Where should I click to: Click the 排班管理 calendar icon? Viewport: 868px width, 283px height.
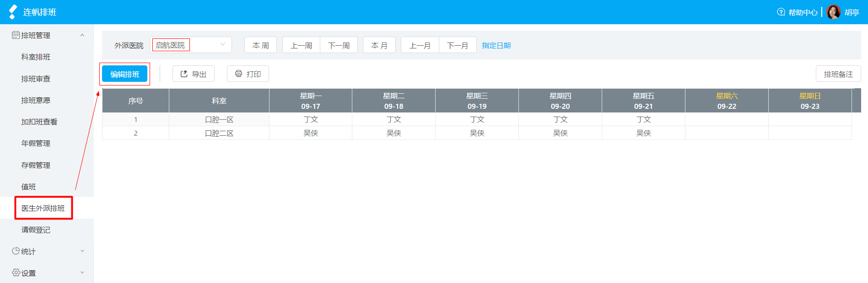[16, 35]
